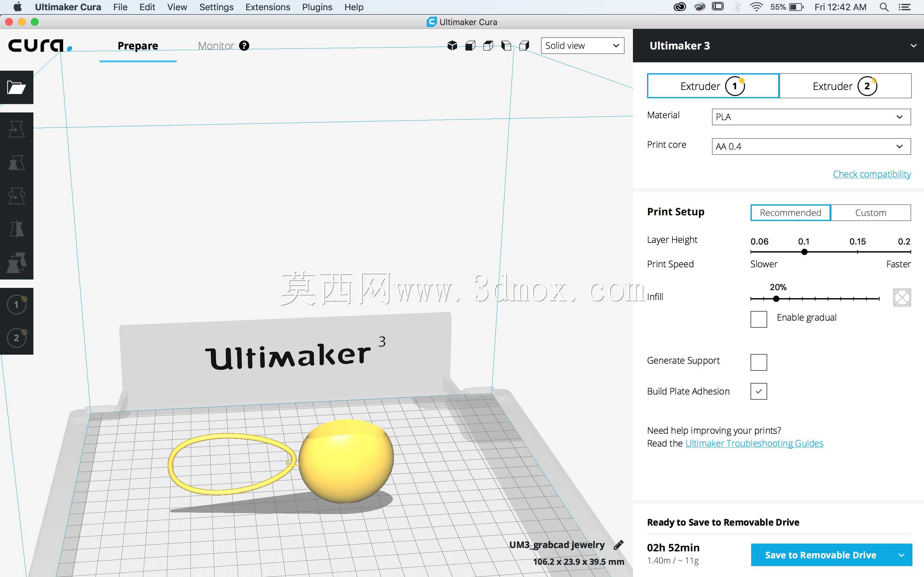This screenshot has height=577, width=924.
Task: Select the Extruder 1 tab
Action: coord(713,86)
